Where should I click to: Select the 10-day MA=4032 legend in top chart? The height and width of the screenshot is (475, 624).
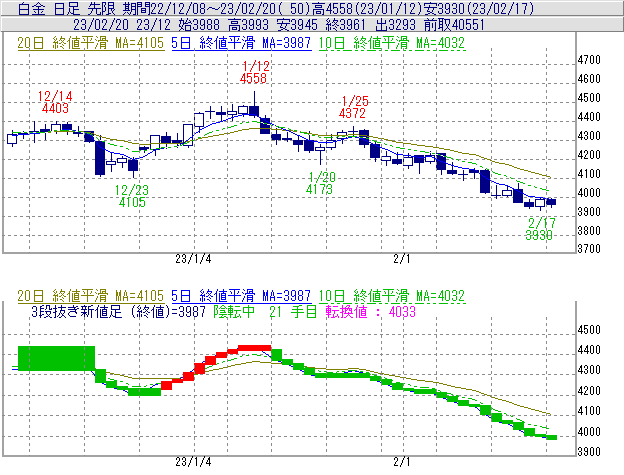[392, 43]
